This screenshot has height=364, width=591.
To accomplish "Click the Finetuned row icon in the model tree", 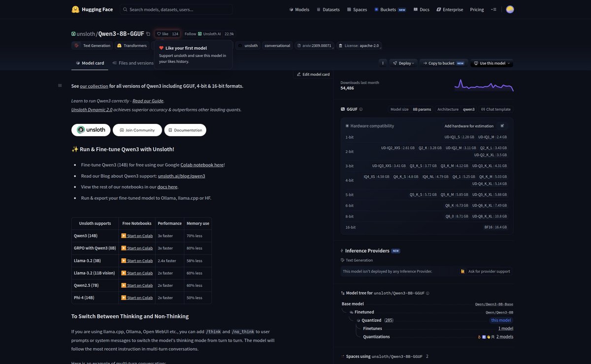I will pyautogui.click(x=351, y=312).
